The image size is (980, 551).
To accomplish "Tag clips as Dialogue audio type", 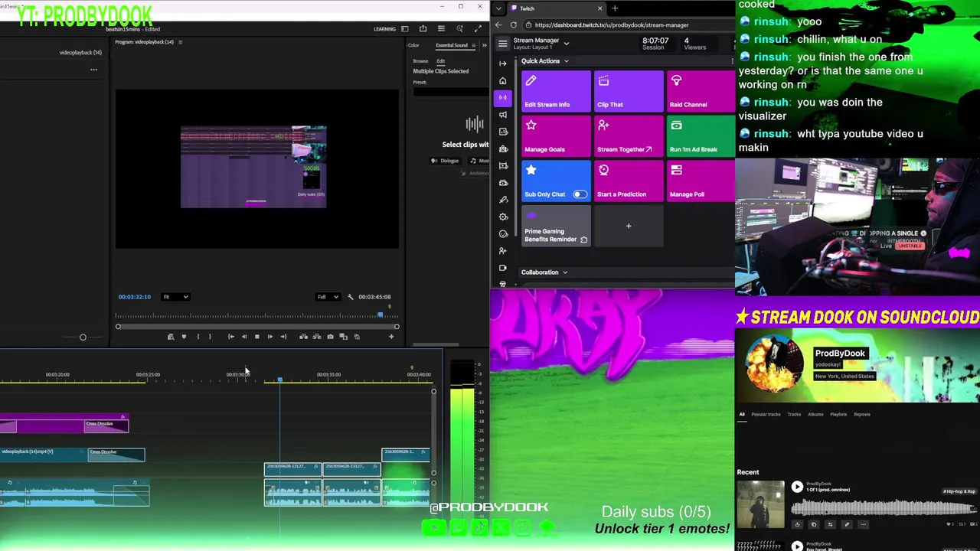I will click(445, 161).
